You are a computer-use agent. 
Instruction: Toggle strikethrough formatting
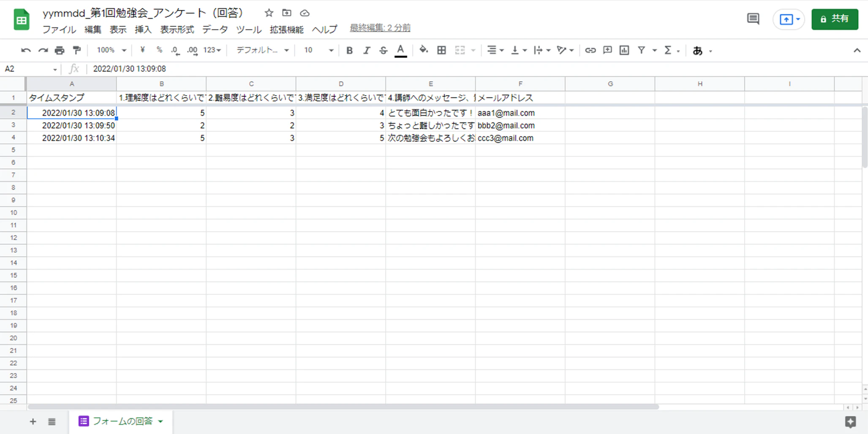pos(383,50)
